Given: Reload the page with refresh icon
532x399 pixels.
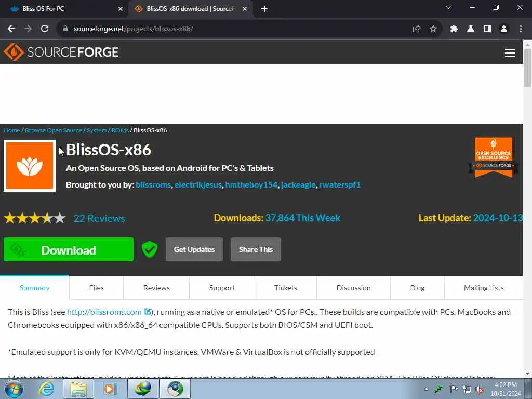Looking at the screenshot, I should (x=45, y=29).
